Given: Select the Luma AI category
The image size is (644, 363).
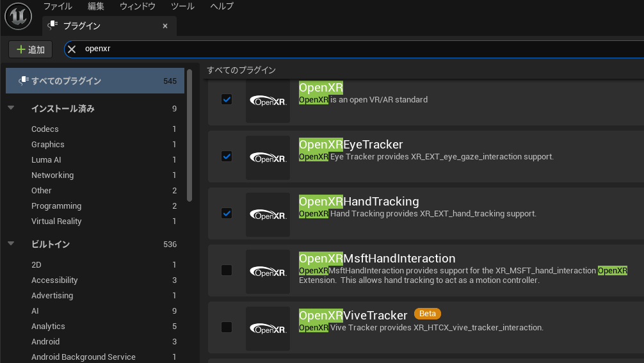Looking at the screenshot, I should (95, 160).
